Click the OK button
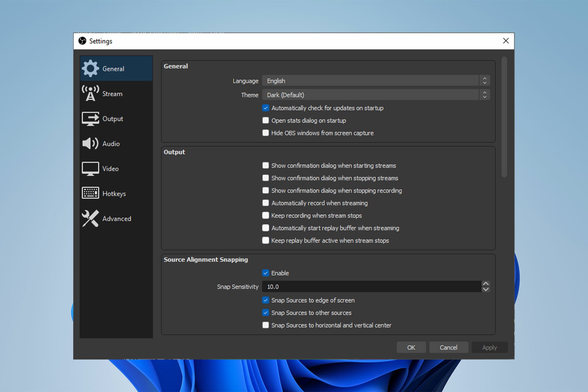This screenshot has width=588, height=392. [411, 347]
